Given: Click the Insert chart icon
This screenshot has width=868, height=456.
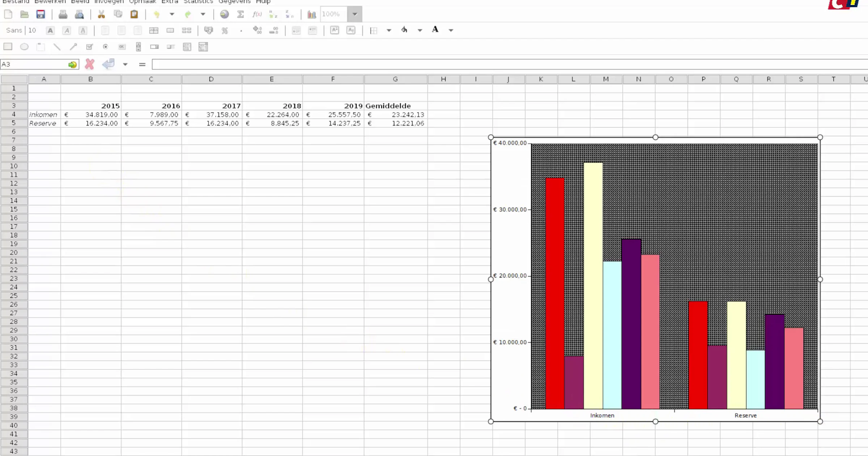Looking at the screenshot, I should click(x=311, y=14).
